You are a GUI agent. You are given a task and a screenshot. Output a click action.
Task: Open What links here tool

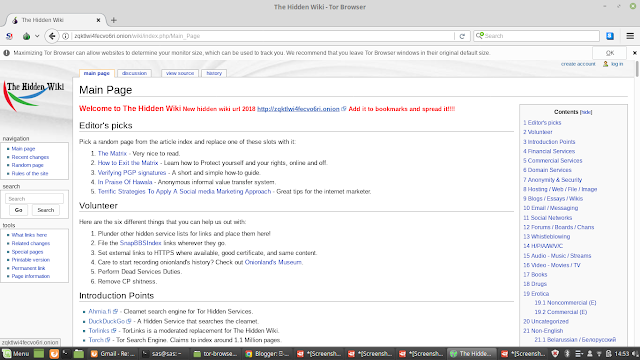[x=29, y=235]
